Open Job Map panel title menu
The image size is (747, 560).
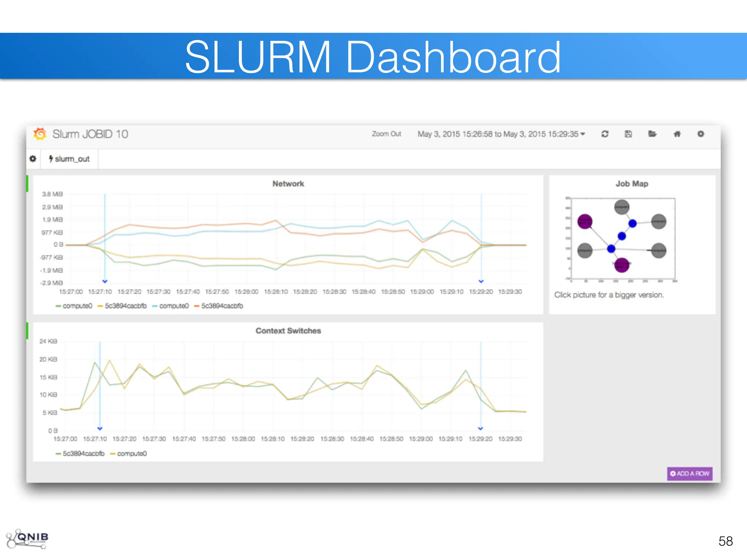coord(632,184)
